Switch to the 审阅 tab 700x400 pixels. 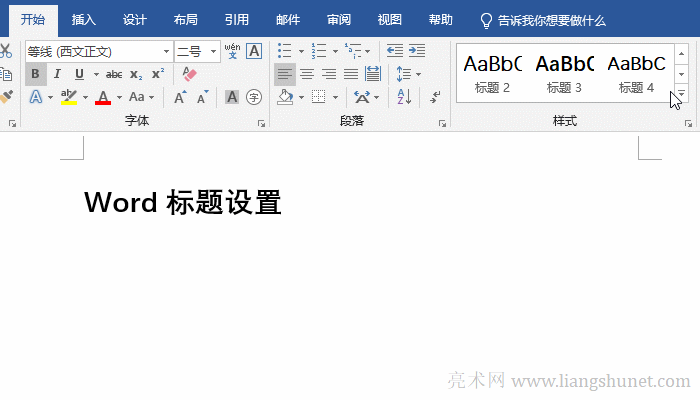(x=339, y=20)
